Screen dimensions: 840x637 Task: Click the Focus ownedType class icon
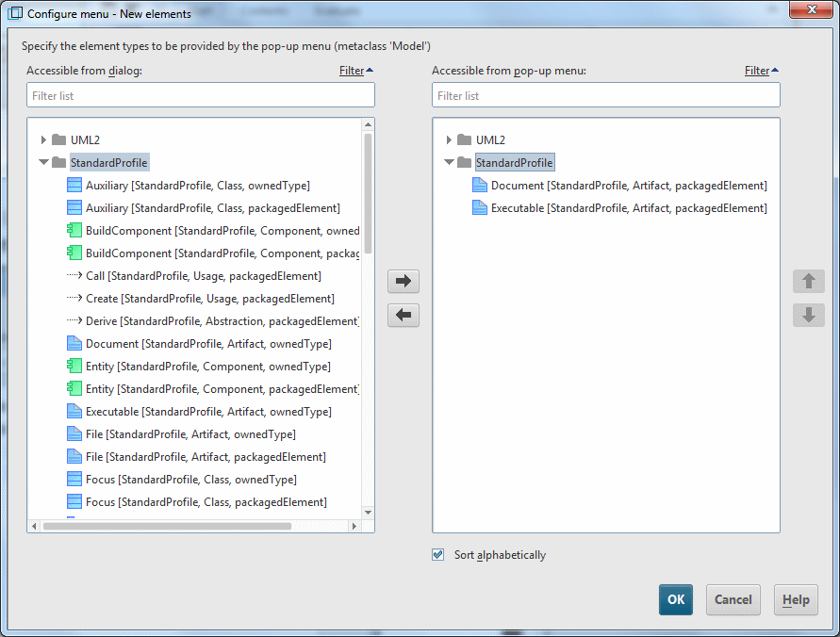[74, 479]
